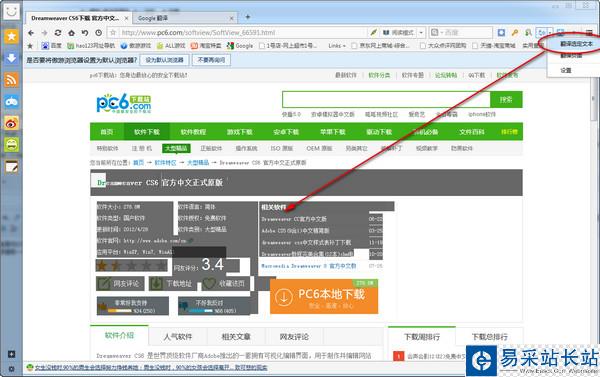Open the 安卓下载 nav item
Viewport: 600px width, 377px height.
point(286,132)
